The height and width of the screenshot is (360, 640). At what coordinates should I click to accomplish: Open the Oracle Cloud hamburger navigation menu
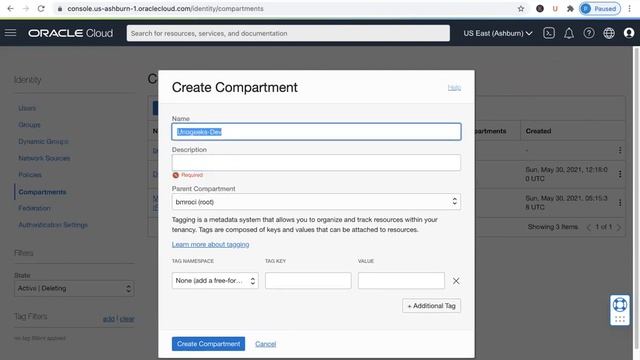[x=10, y=33]
